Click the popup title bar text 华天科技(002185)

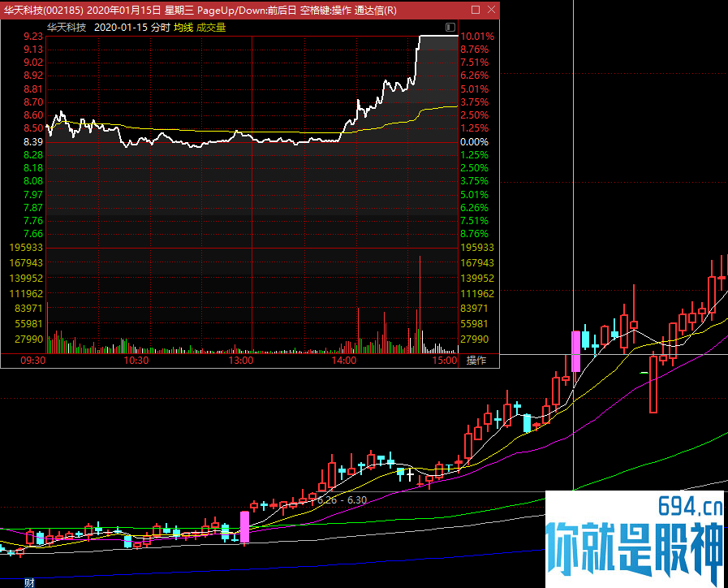point(44,11)
